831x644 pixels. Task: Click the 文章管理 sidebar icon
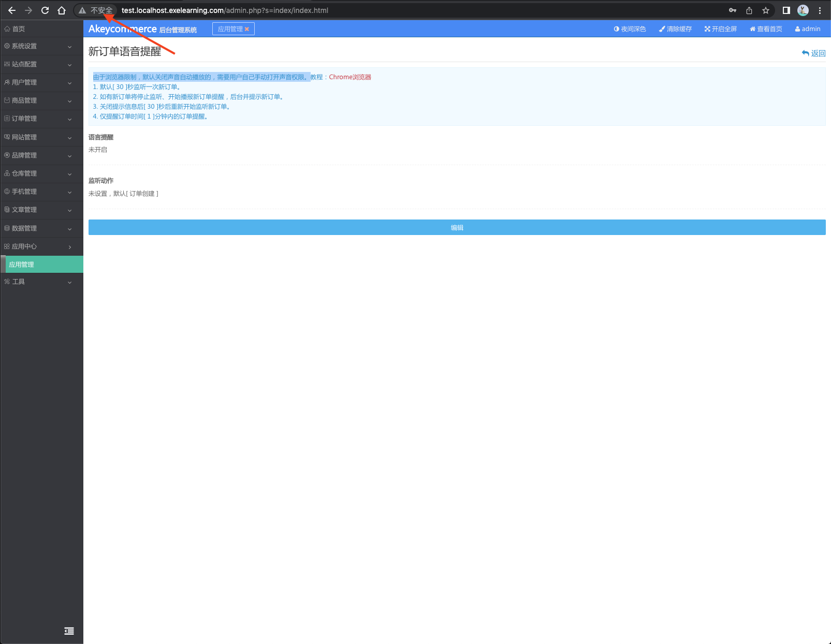coord(7,210)
